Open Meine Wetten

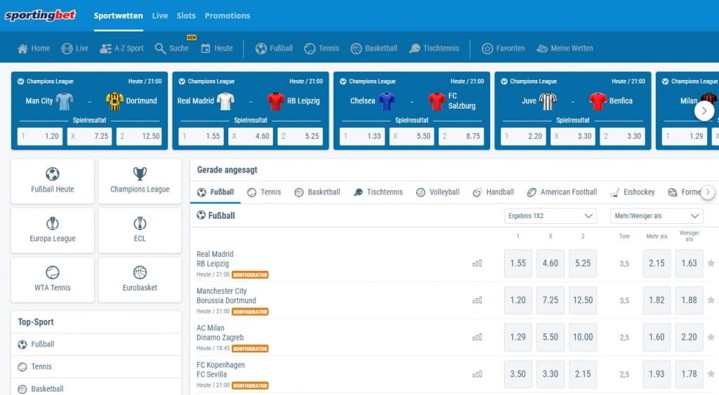(x=564, y=48)
